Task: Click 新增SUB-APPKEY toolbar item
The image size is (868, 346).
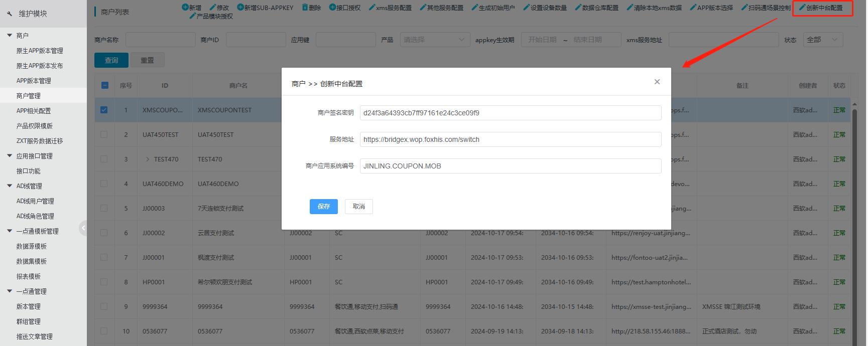Action: coord(265,8)
